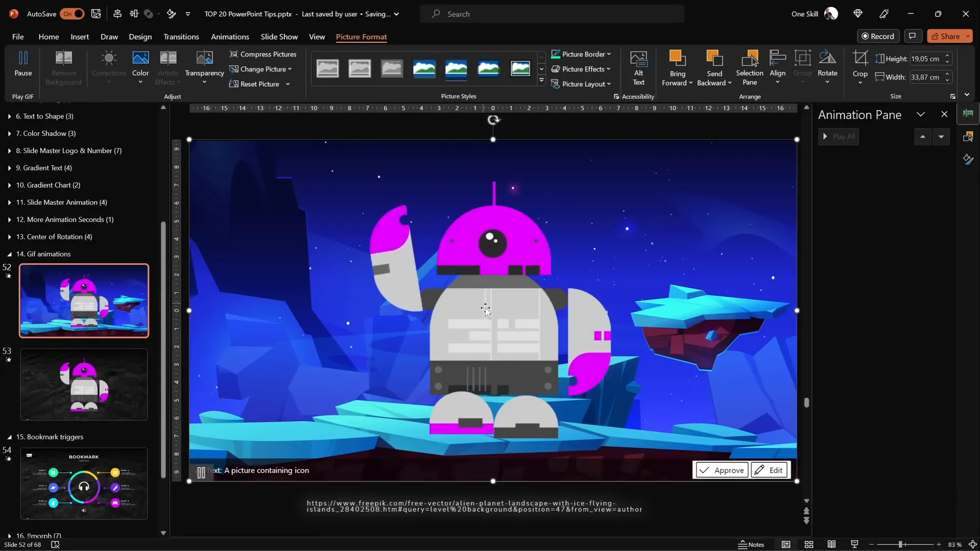Expand the Picture Styles gallery
This screenshot has width=980, height=551.
coord(542,81)
